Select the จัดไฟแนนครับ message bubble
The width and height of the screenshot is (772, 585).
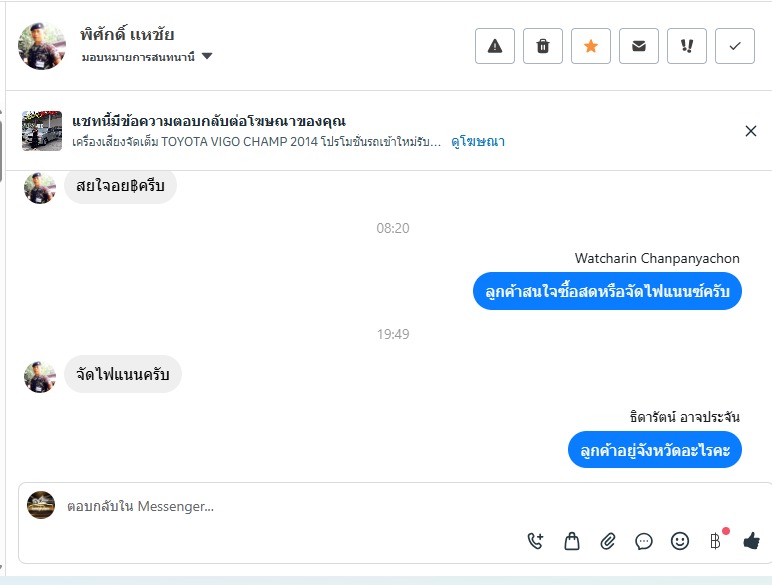pyautogui.click(x=123, y=374)
